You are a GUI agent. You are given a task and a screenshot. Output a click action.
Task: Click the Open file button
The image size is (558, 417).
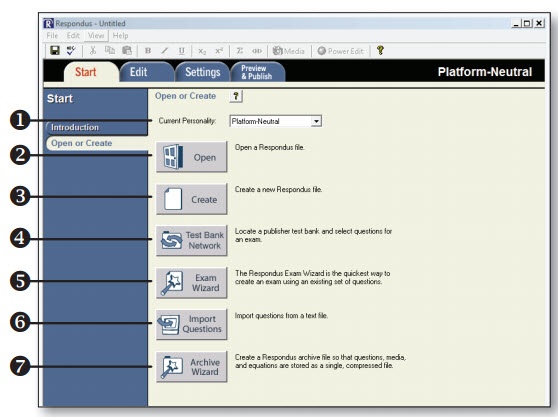tap(191, 157)
